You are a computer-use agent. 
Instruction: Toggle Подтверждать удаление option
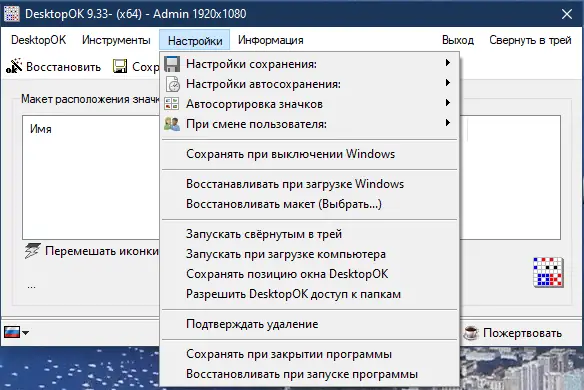tap(310, 324)
